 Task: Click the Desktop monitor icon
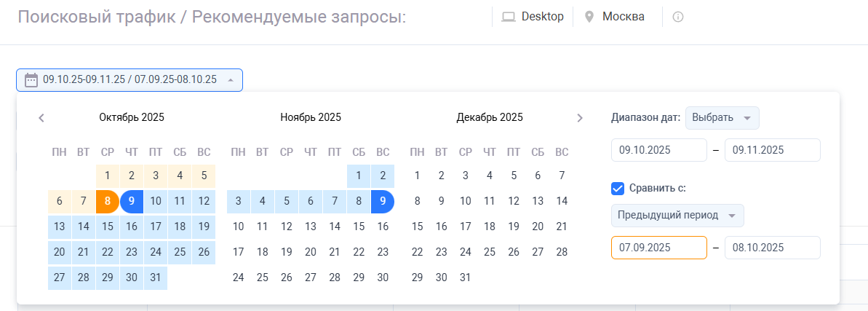(509, 17)
